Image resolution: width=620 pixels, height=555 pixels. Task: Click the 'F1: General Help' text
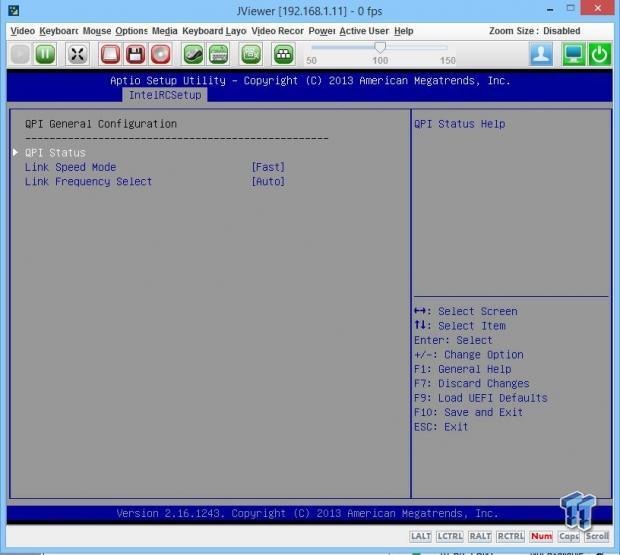pos(462,369)
